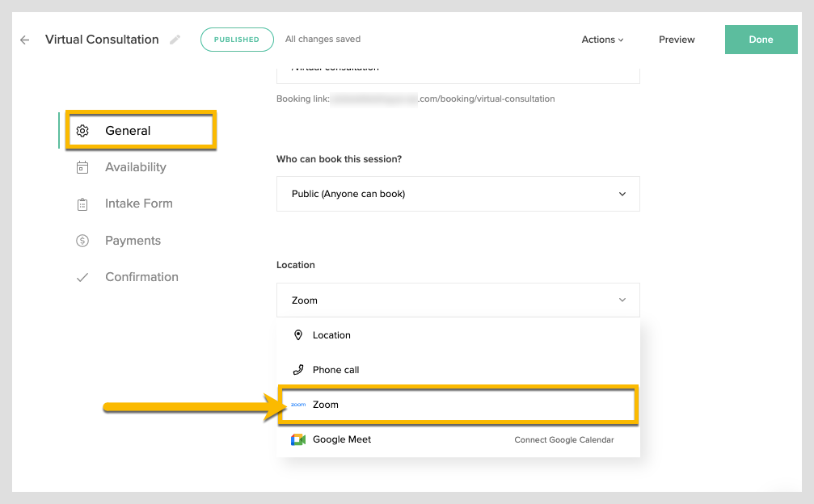Select the phone handset icon for calls
This screenshot has height=504, width=814.
coord(298,369)
